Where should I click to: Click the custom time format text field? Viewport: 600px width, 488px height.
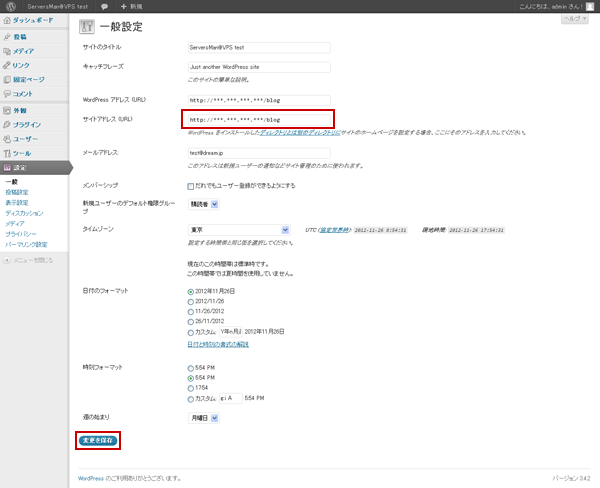point(231,398)
